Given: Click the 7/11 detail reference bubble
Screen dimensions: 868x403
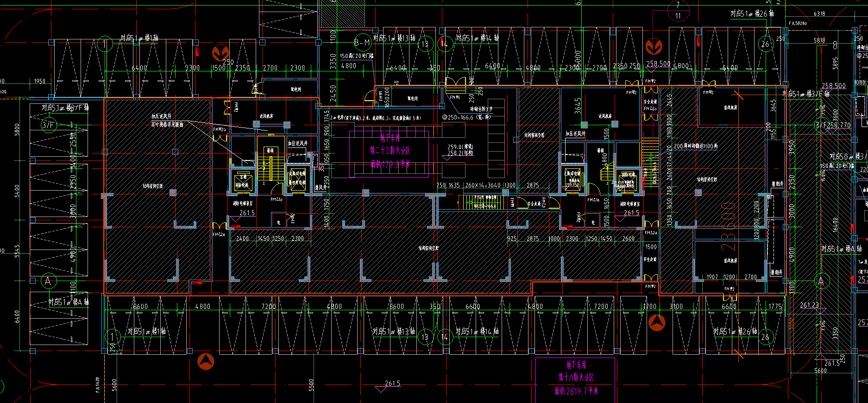Looking at the screenshot, I should pyautogui.click(x=679, y=10).
